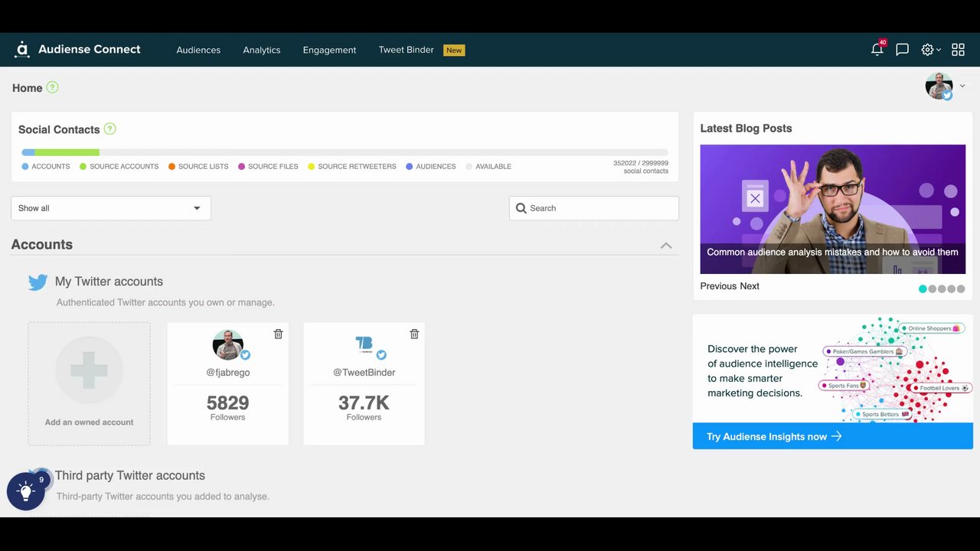The width and height of the screenshot is (980, 551).
Task: Click the plus icon to add account
Action: 89,370
